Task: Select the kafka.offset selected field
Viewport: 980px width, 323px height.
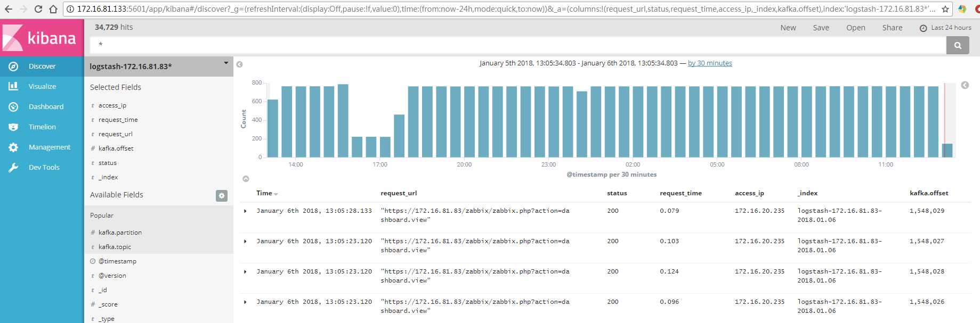Action: [x=116, y=148]
